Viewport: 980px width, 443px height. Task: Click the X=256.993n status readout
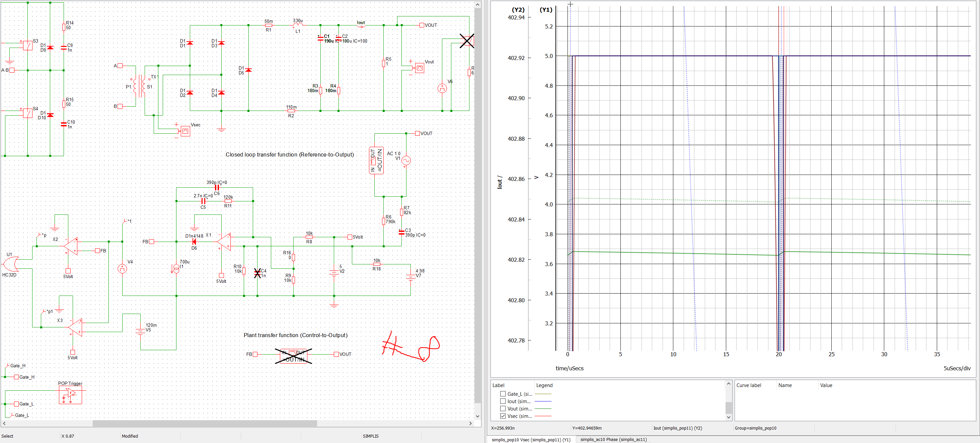pos(503,428)
